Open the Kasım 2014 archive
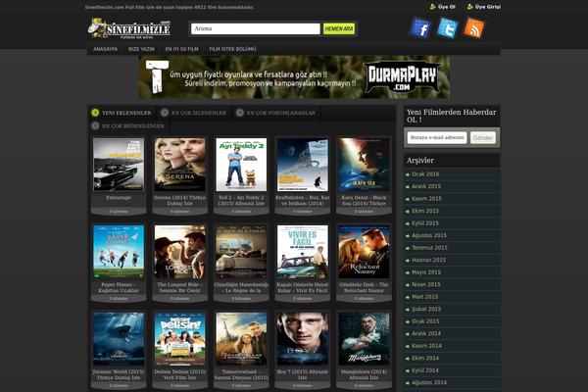 coord(426,346)
